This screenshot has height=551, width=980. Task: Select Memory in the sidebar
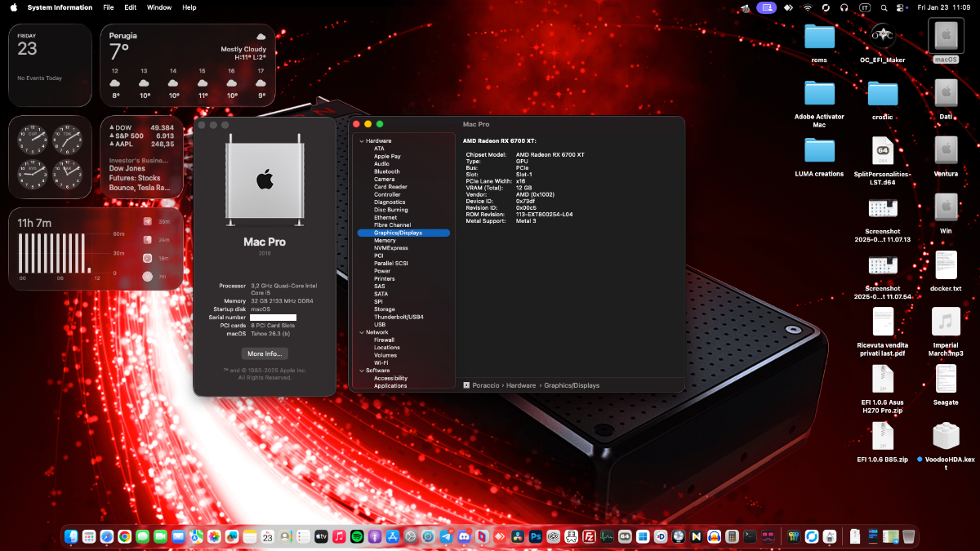coord(385,241)
